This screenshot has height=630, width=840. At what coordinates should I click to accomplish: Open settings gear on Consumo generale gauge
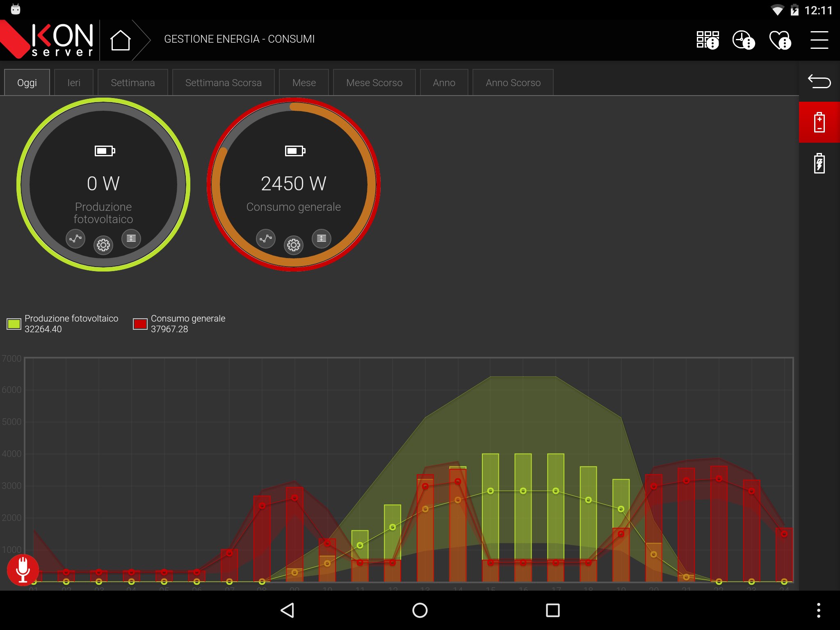coord(294,244)
